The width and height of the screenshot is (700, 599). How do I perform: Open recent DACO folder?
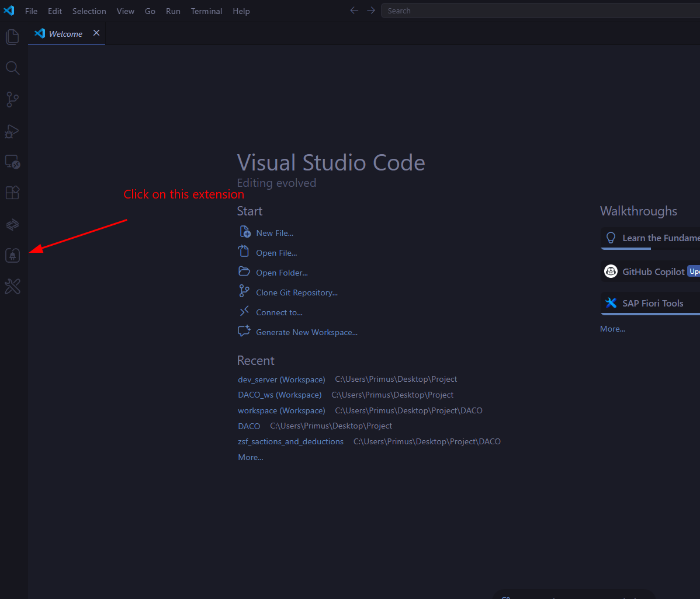point(249,426)
